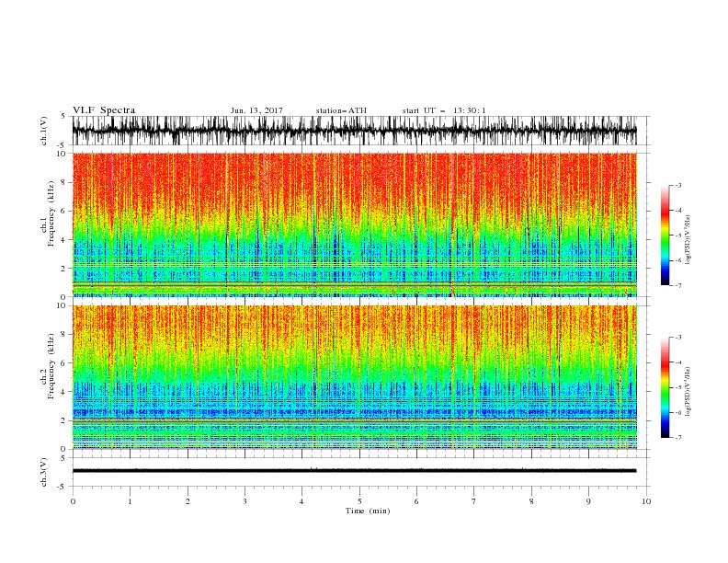This screenshot has height=563, width=728.
Task: Click the ch.2 spectrogram panel
Action: (354, 377)
